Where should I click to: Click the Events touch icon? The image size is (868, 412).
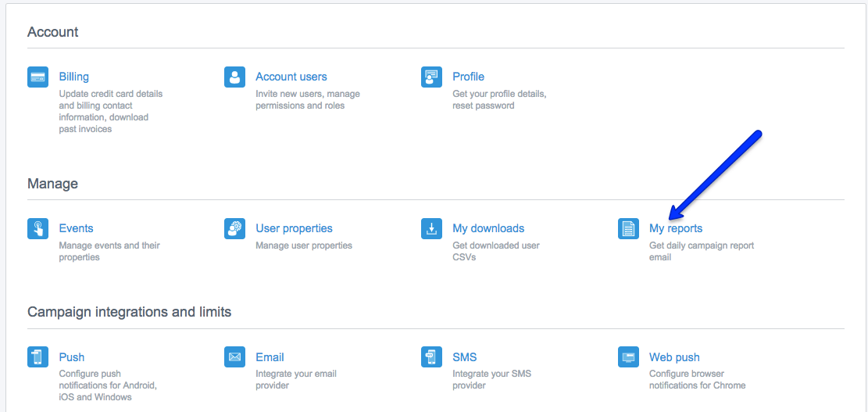point(38,228)
